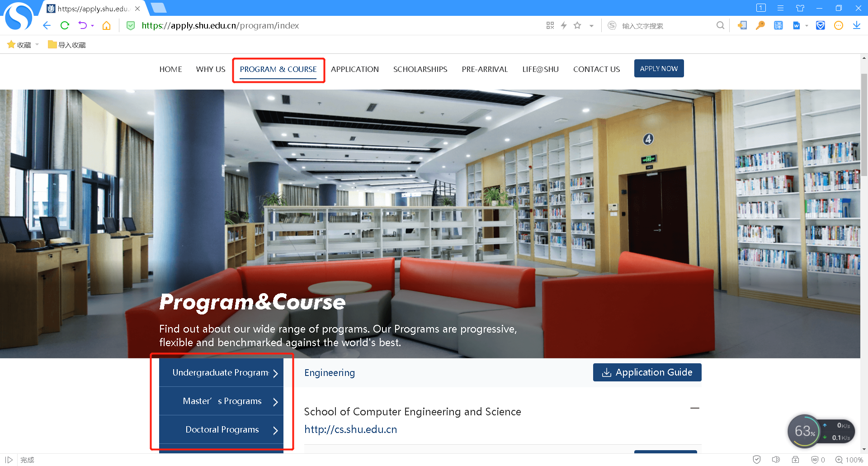Open the 收藏 favorites star
Image resolution: width=868 pixels, height=466 pixels.
click(x=11, y=44)
